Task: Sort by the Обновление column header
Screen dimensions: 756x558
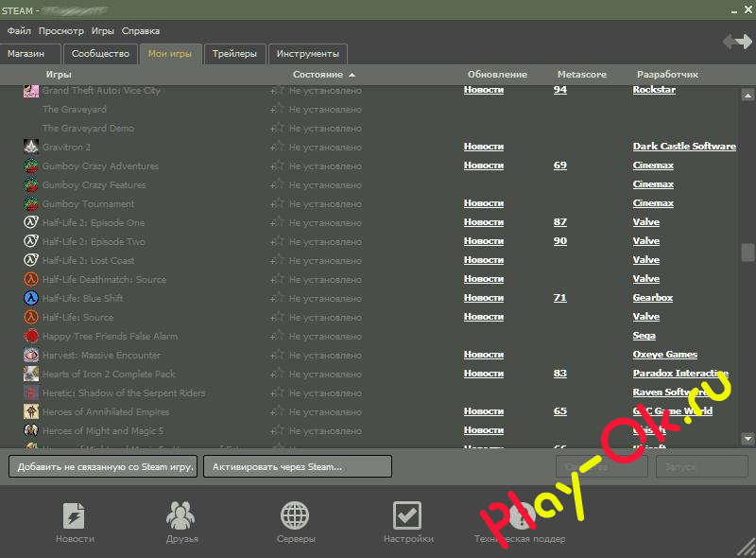Action: pos(497,75)
